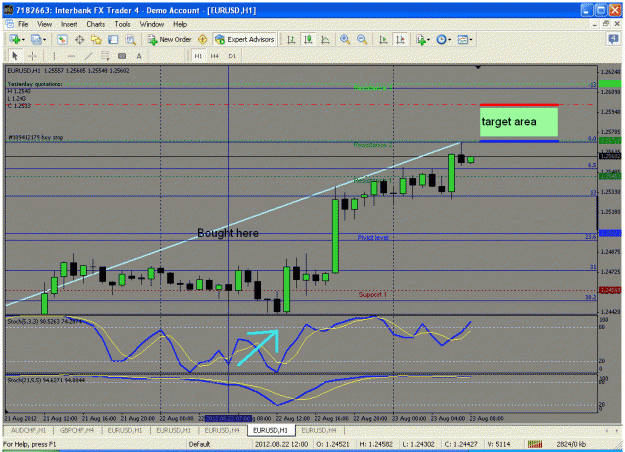This screenshot has width=625, height=452.
Task: Click the active EURUSD,H1 chart tab
Action: point(271,430)
